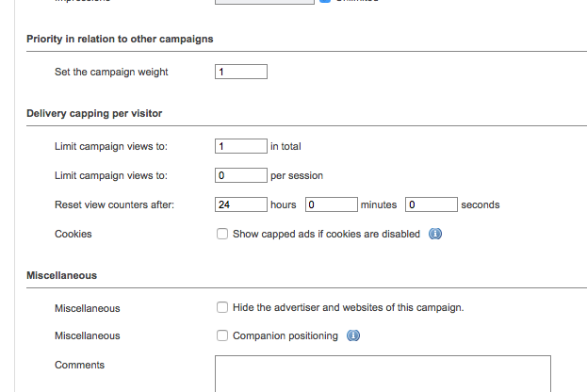This screenshot has width=587, height=392.
Task: Click the info icon beside Companion positioning
Action: point(352,336)
